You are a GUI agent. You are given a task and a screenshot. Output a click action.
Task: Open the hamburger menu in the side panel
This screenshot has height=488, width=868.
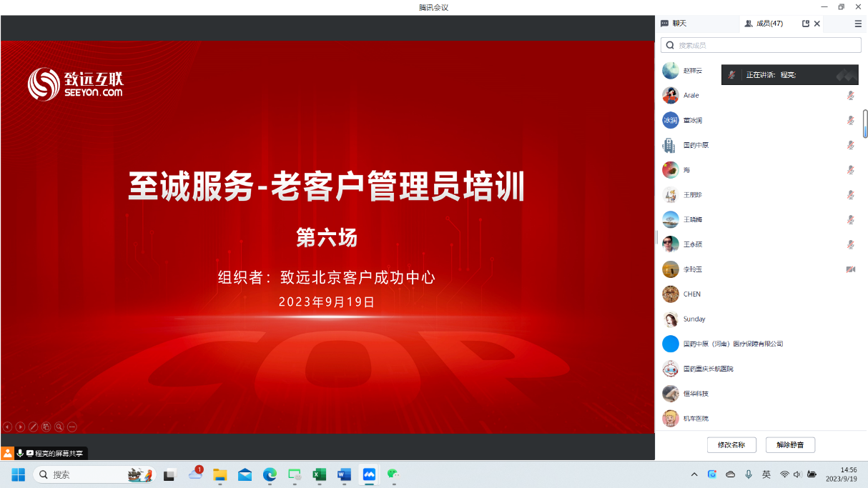click(858, 24)
